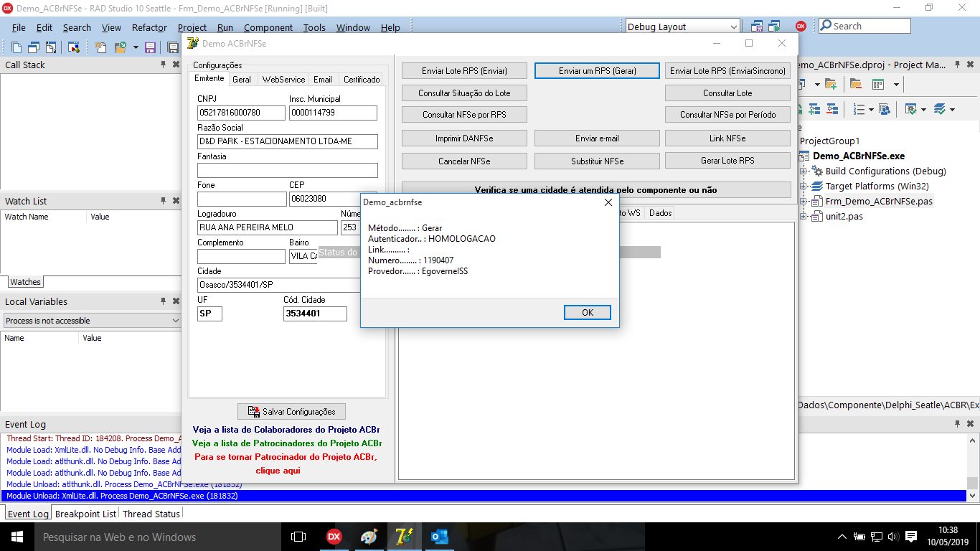Expand the Build Configurations (Debug) node
This screenshot has width=980, height=551.
(804, 171)
